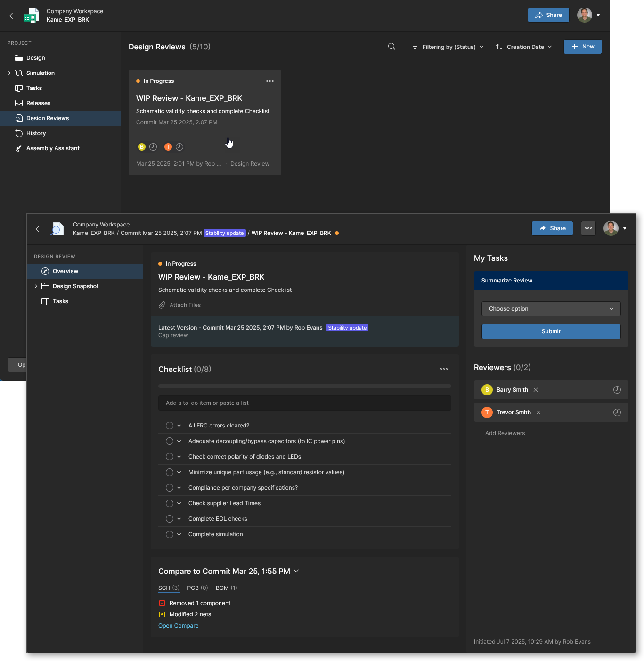Open Releases in the project sidebar
Image resolution: width=644 pixels, height=661 pixels.
38,103
